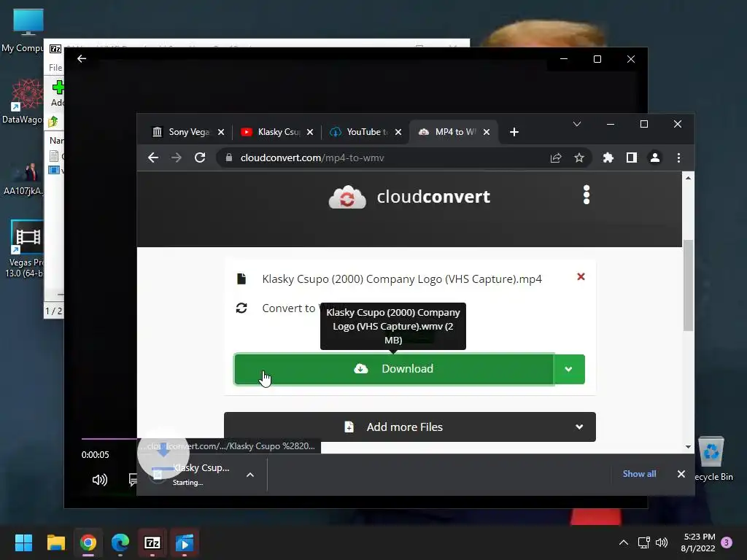Open Chrome's tab search dropdown
This screenshot has height=560, width=747.
coord(577,124)
